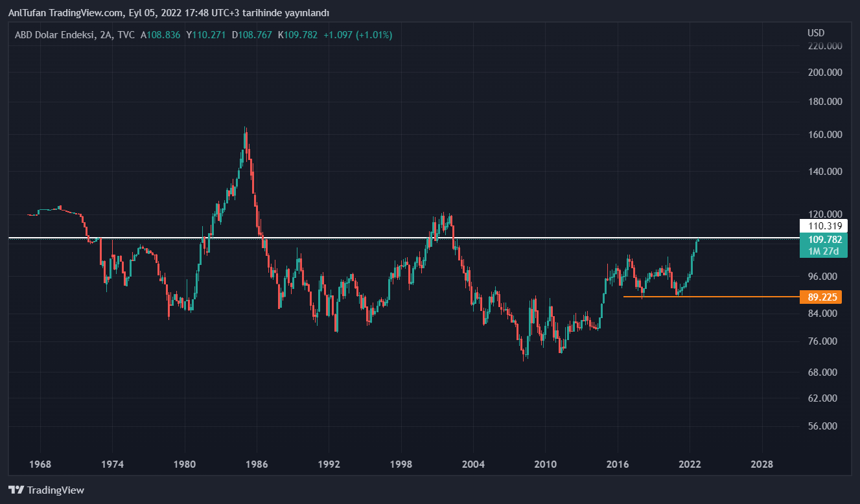860x504 pixels.
Task: Click the 56.000 price axis label
Action: (825, 426)
